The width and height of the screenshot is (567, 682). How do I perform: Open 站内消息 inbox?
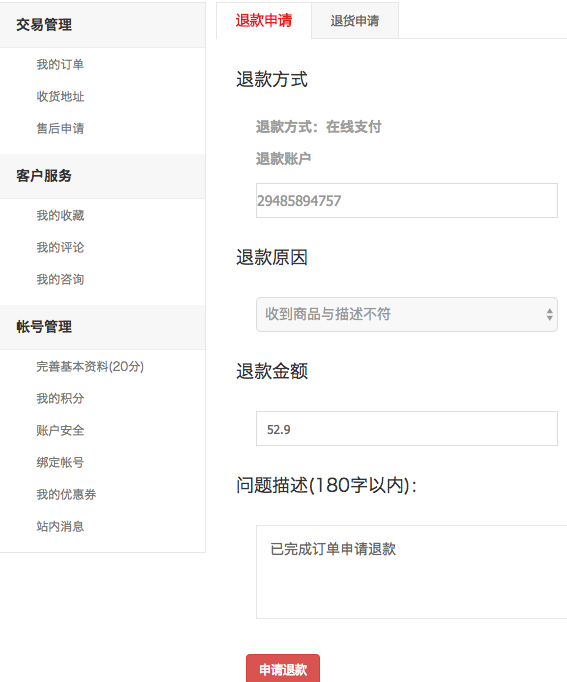coord(60,526)
